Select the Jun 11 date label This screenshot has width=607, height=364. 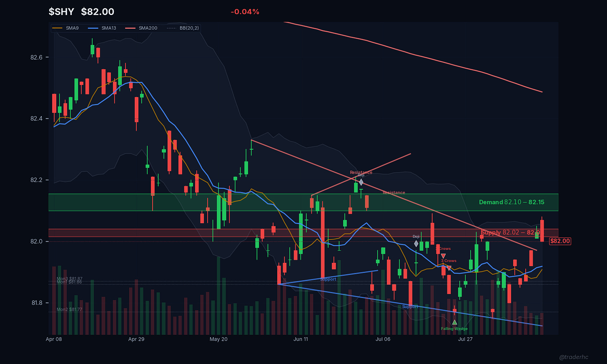301,339
